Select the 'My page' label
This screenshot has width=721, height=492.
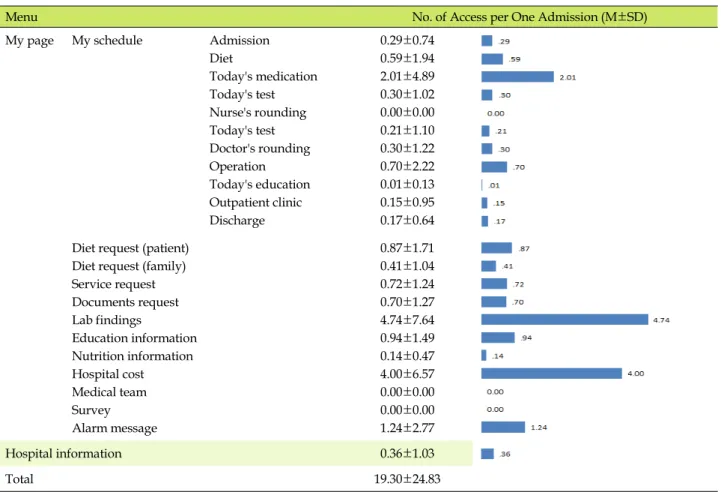pyautogui.click(x=29, y=41)
